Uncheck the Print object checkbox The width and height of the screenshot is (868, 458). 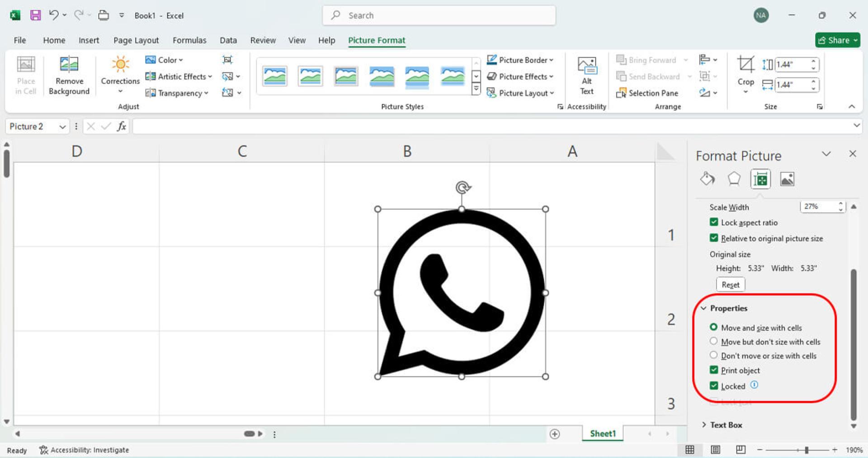(x=714, y=370)
